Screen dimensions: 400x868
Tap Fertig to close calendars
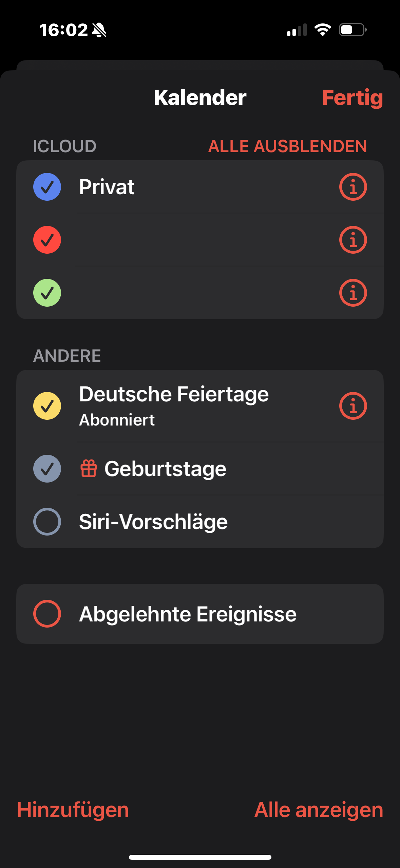pyautogui.click(x=352, y=98)
